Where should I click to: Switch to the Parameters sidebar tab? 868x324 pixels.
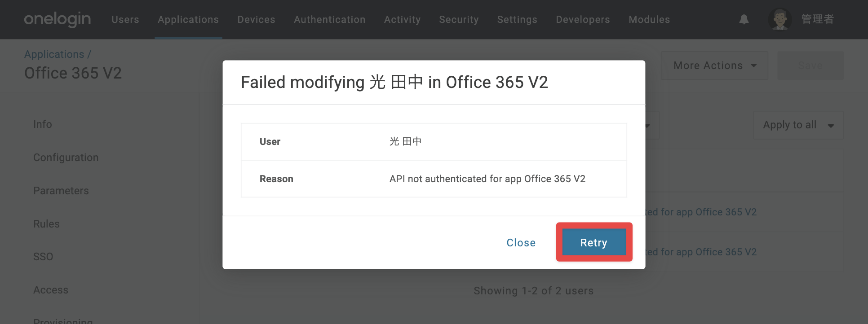click(x=61, y=191)
